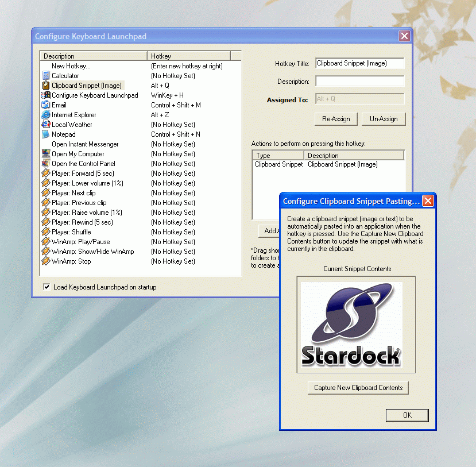Click the partly hidden Add button under actions list

coord(269,231)
